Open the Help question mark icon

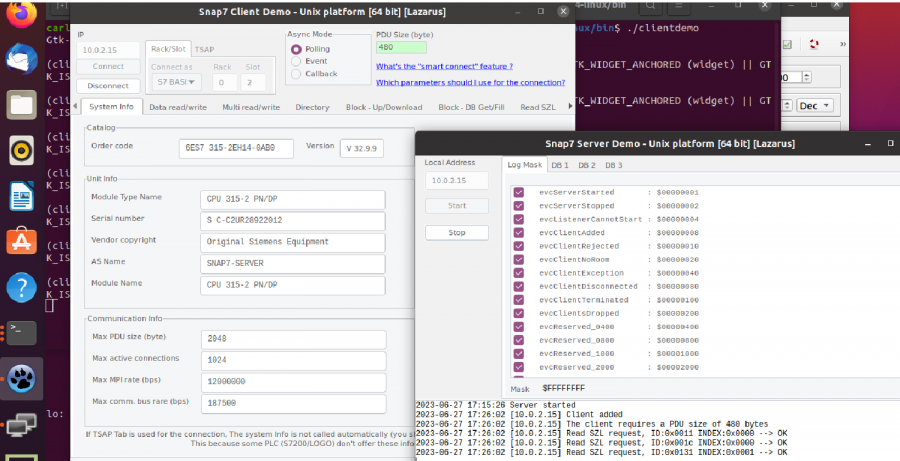coord(22,287)
